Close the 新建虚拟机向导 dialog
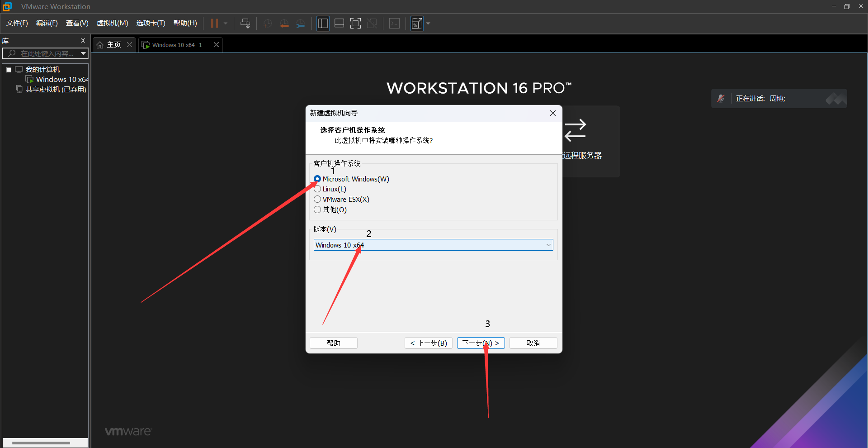 (x=552, y=113)
